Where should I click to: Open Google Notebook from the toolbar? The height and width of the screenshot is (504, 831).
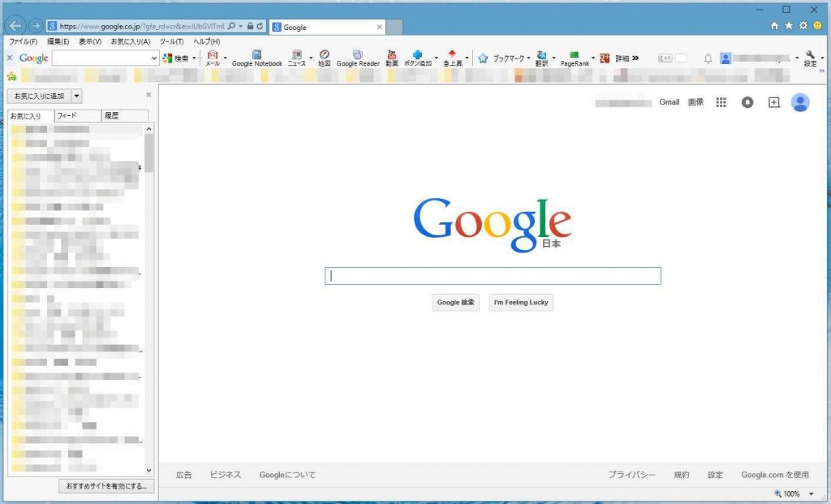tap(257, 58)
